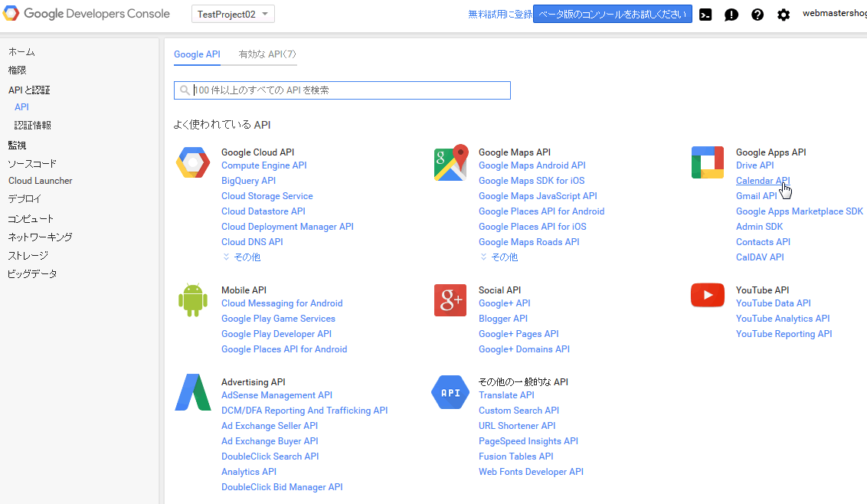Open the YouTube Data API link
The width and height of the screenshot is (867, 504).
click(x=773, y=303)
